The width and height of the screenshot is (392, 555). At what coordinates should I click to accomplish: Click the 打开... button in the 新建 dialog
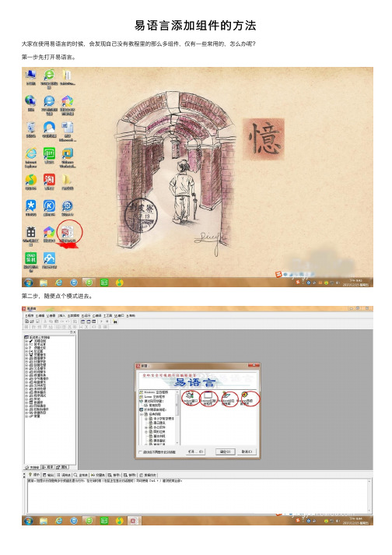[x=196, y=452]
